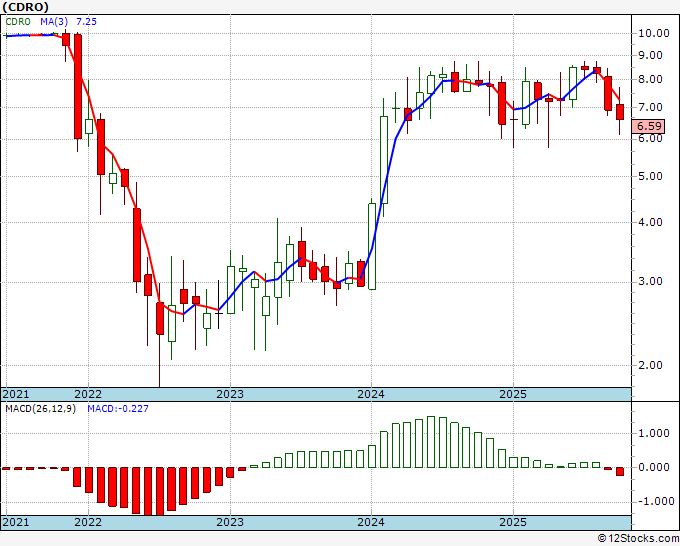The width and height of the screenshot is (680, 546).
Task: Click the 4.00 price axis label
Action: pyautogui.click(x=650, y=222)
